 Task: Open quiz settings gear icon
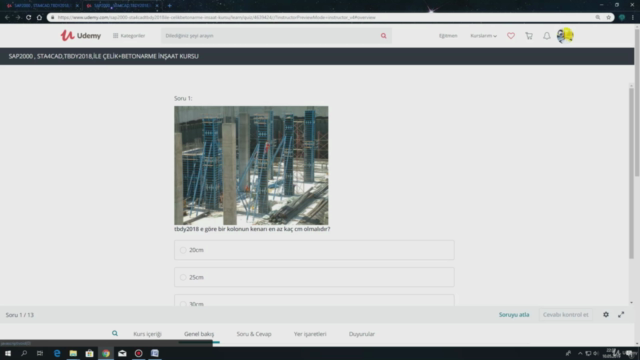point(606,315)
